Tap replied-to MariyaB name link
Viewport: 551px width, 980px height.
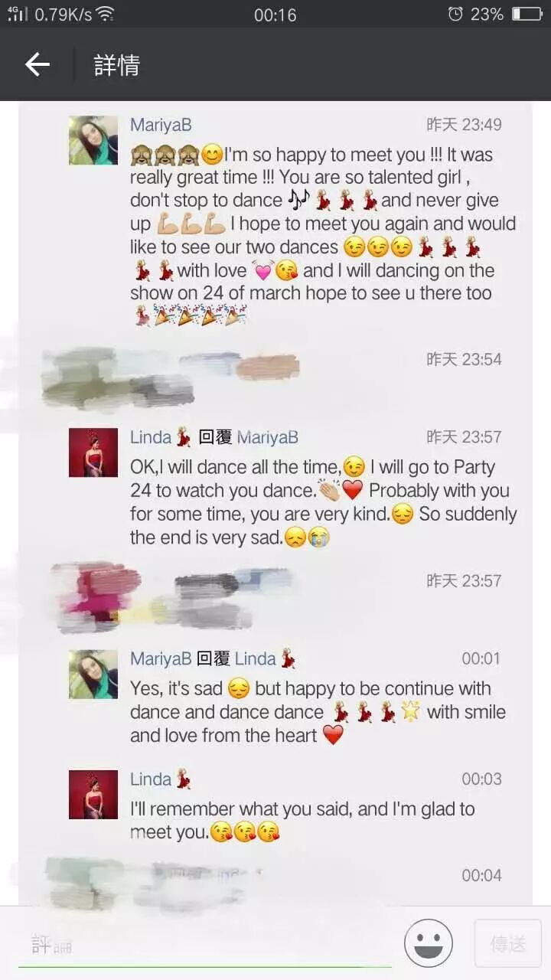click(268, 437)
